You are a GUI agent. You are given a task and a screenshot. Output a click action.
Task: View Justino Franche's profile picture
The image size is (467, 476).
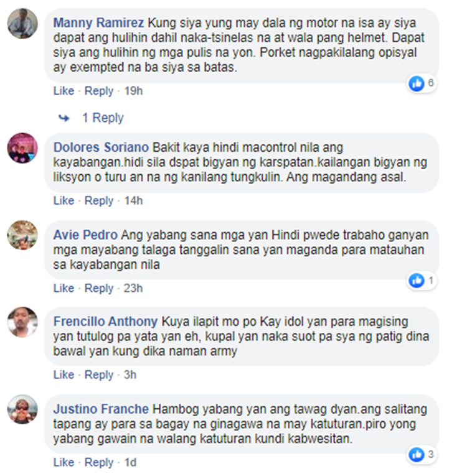pyautogui.click(x=22, y=409)
